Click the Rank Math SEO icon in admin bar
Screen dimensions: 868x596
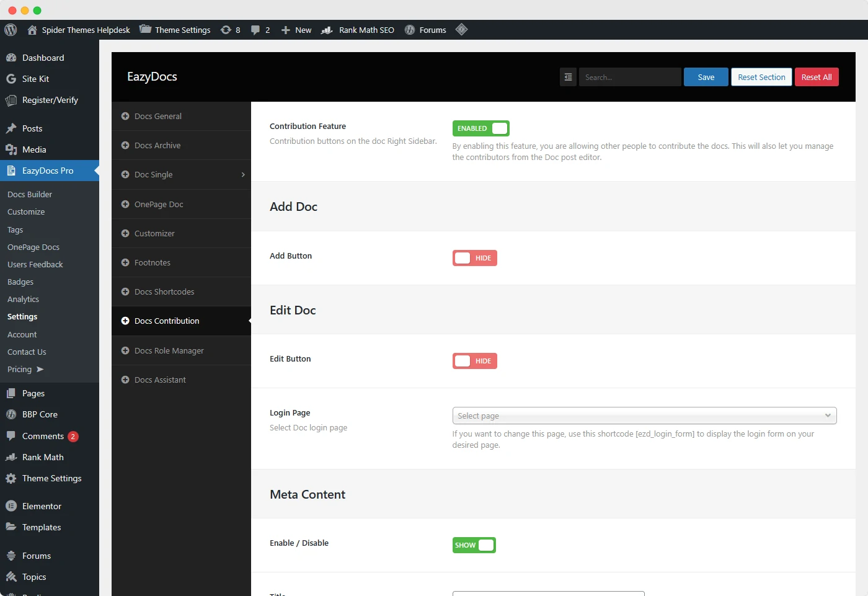pyautogui.click(x=326, y=30)
